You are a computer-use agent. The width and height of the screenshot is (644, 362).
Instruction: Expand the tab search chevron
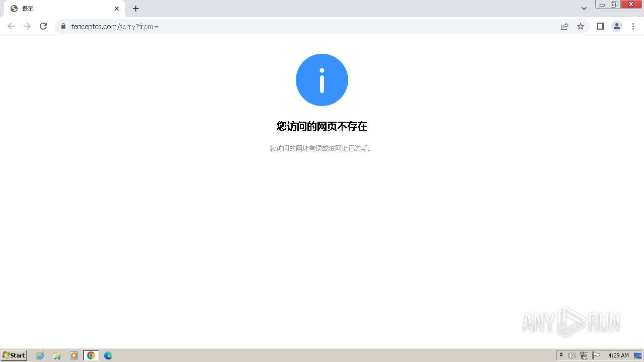584,9
